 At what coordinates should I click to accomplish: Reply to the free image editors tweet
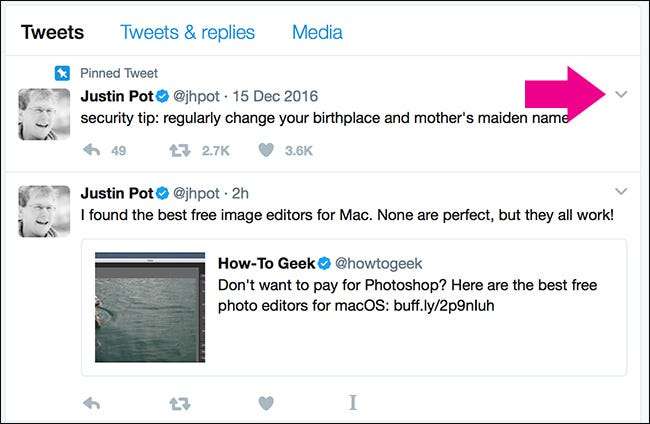[x=92, y=403]
